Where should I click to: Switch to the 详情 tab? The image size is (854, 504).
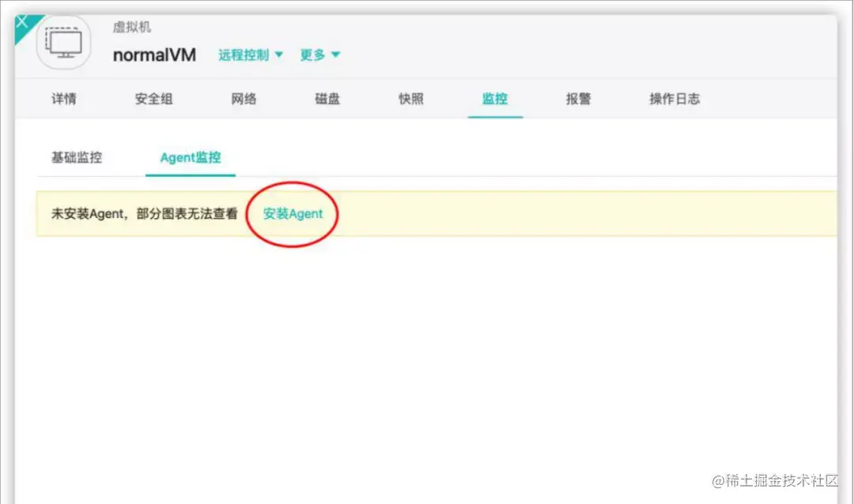click(x=64, y=99)
